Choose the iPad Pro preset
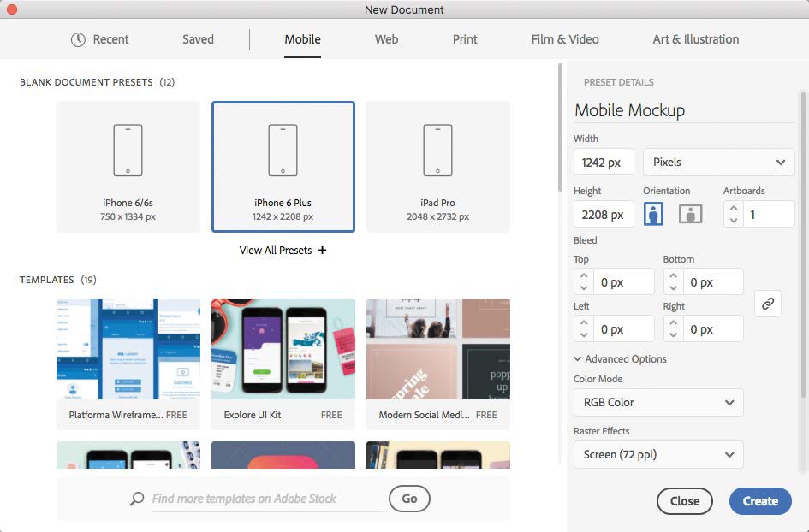 pyautogui.click(x=437, y=167)
